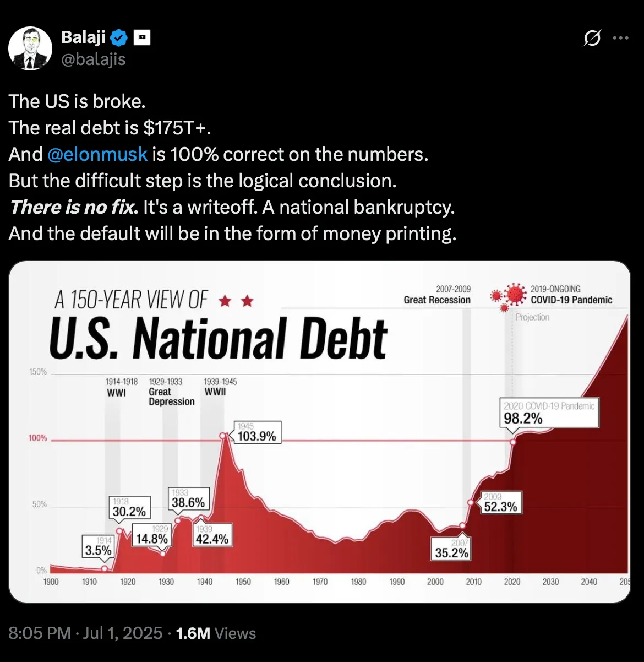Click the bold 'There is no fix' text
Image resolution: width=644 pixels, height=662 pixels.
point(70,207)
